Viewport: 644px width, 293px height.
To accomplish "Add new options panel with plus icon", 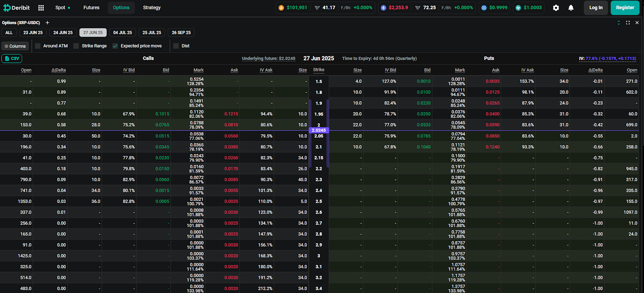I will click(x=47, y=23).
